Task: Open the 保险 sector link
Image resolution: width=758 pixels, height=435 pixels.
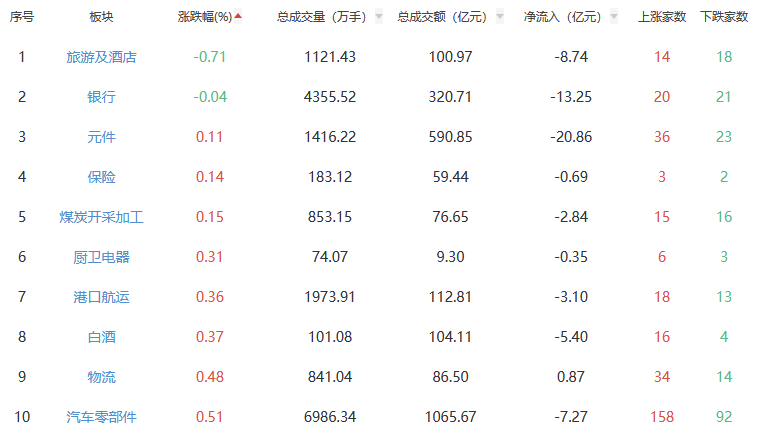Action: coord(101,177)
